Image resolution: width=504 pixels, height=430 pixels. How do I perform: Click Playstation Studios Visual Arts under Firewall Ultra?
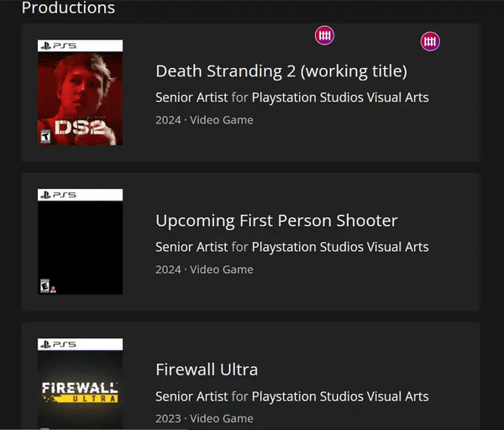coord(340,396)
